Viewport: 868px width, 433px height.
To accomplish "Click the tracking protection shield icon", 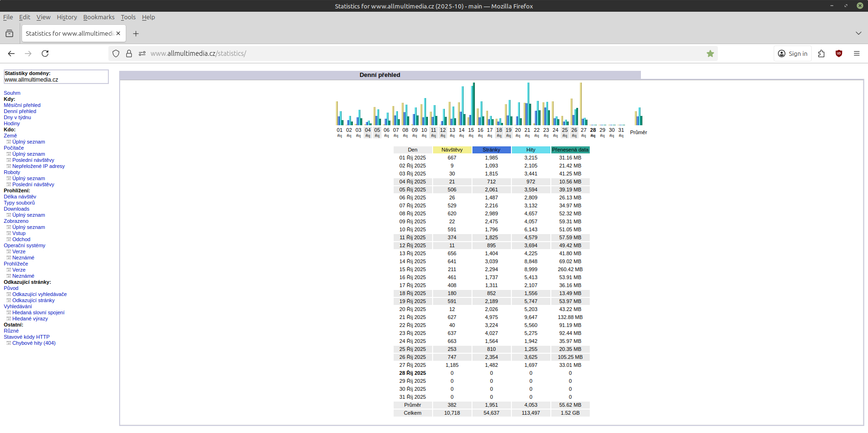I will coord(116,53).
